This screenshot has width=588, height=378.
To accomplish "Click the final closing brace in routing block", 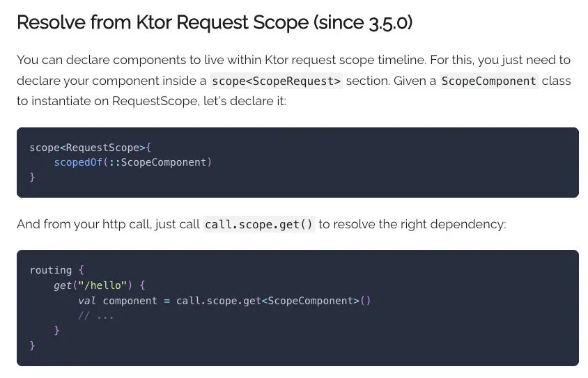I will click(32, 345).
